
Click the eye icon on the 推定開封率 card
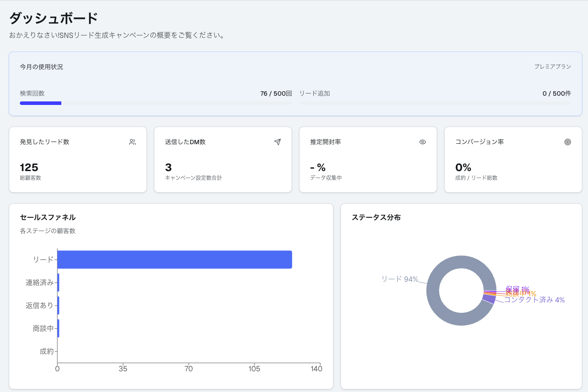[x=423, y=142]
